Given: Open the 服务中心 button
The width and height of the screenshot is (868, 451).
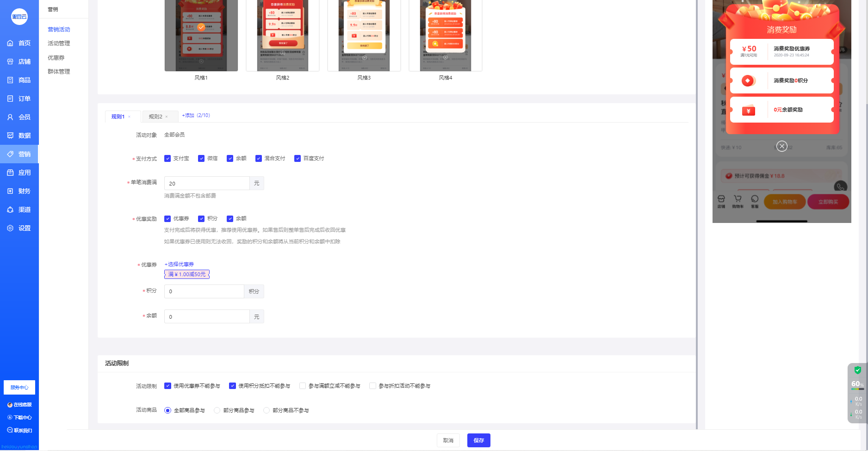Looking at the screenshot, I should (19, 388).
